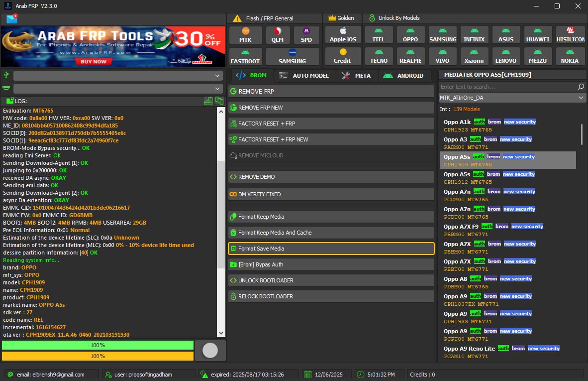The width and height of the screenshot is (588, 381).
Task: Run FACTORY RESET + FRP NEW
Action: coord(331,139)
